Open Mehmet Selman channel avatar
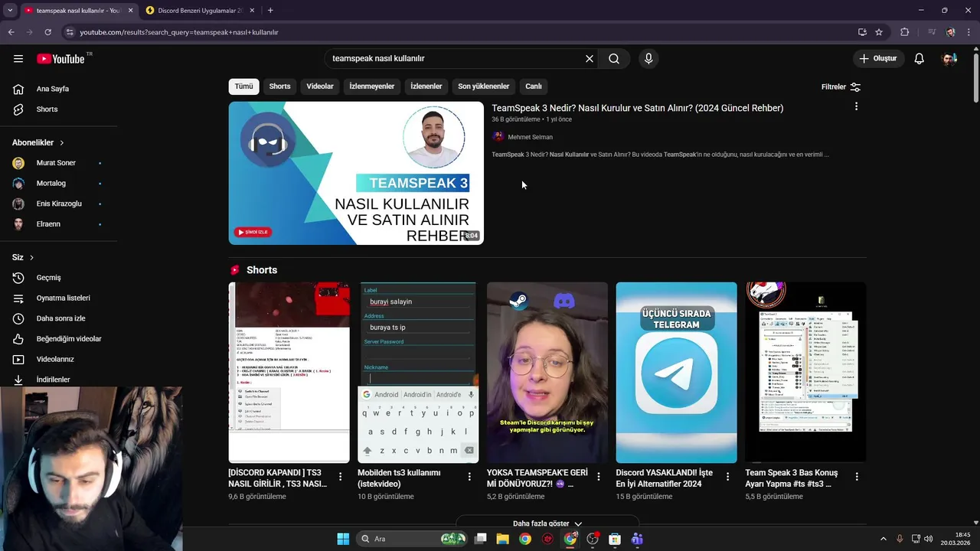The image size is (980, 551). (x=498, y=137)
